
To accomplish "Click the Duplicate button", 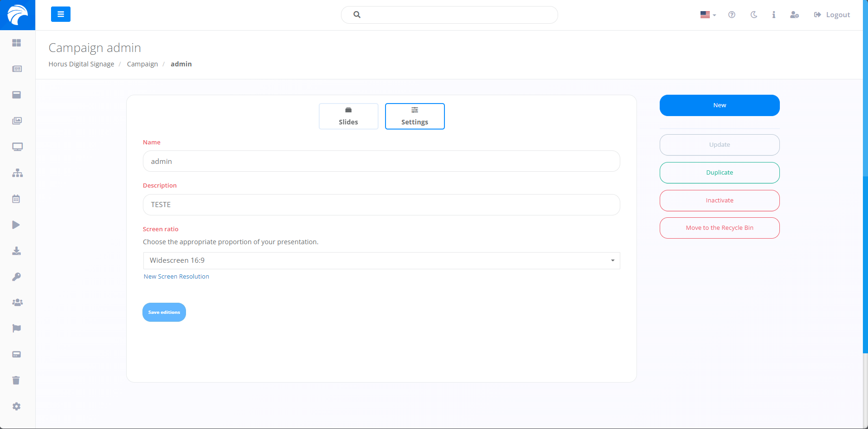I will pyautogui.click(x=720, y=173).
